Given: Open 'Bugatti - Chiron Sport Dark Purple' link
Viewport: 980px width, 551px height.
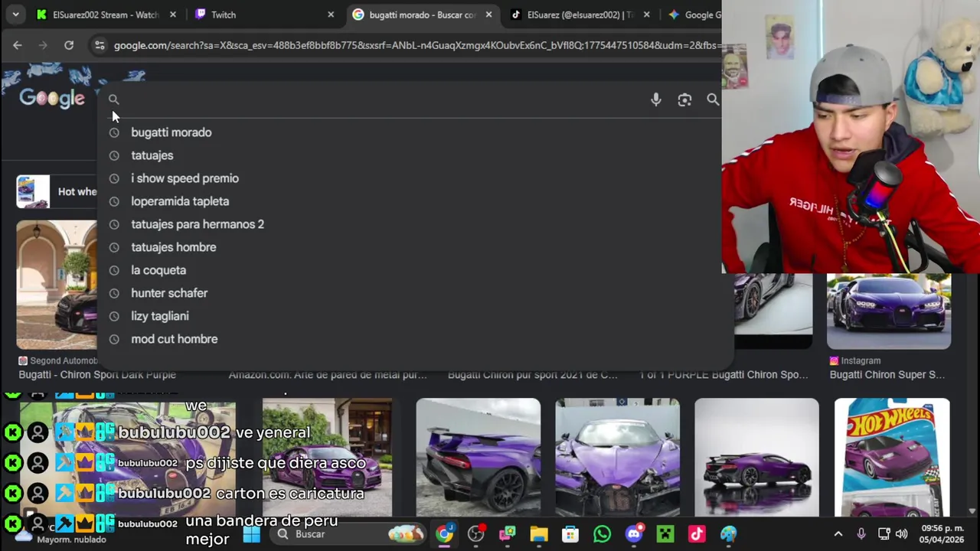Looking at the screenshot, I should coord(97,375).
